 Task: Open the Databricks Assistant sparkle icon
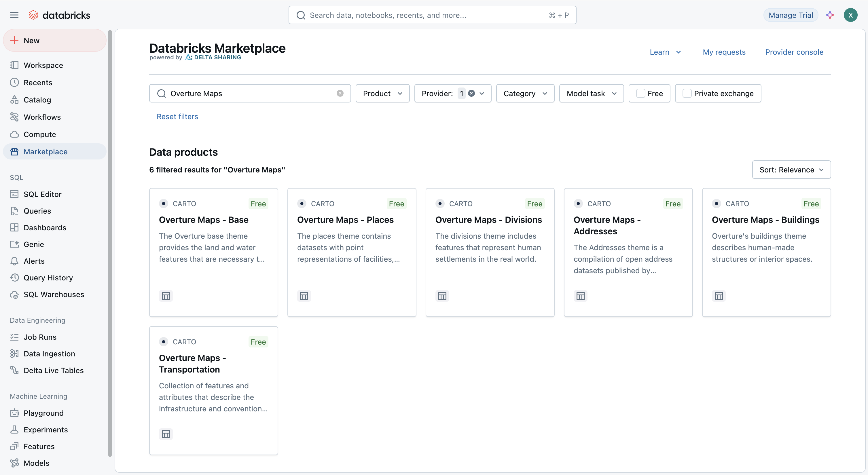pos(830,15)
